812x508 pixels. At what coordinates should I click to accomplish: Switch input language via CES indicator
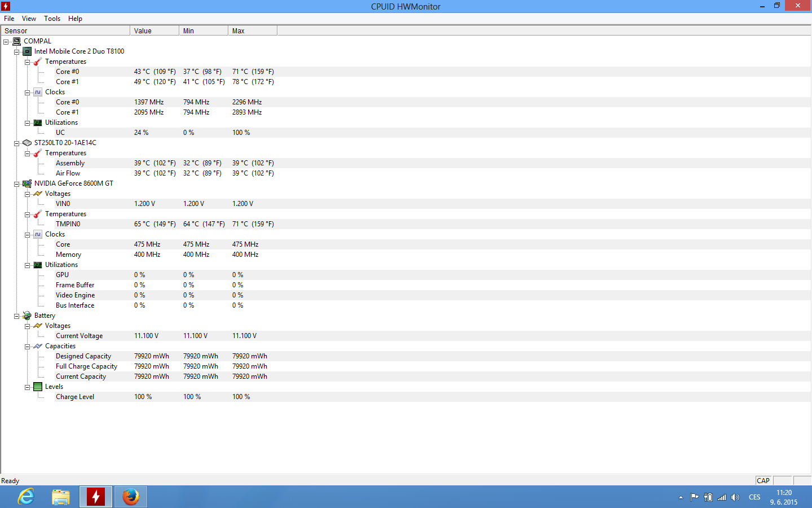[x=754, y=497]
